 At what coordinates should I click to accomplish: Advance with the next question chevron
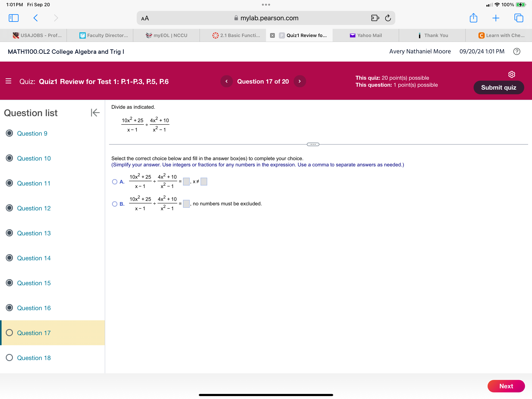(x=300, y=81)
